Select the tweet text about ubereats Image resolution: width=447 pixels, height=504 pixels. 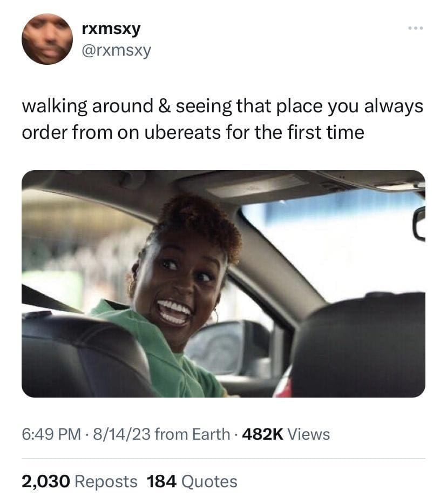[x=222, y=119]
